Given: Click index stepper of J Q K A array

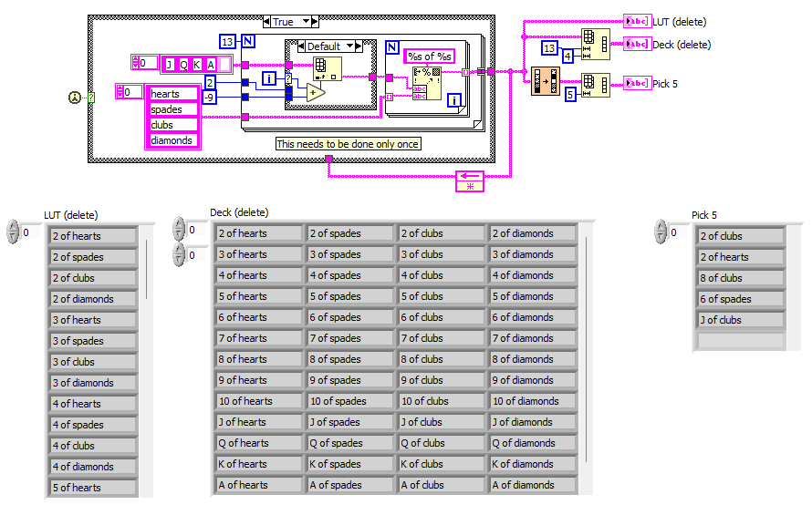Looking at the screenshot, I should (136, 63).
